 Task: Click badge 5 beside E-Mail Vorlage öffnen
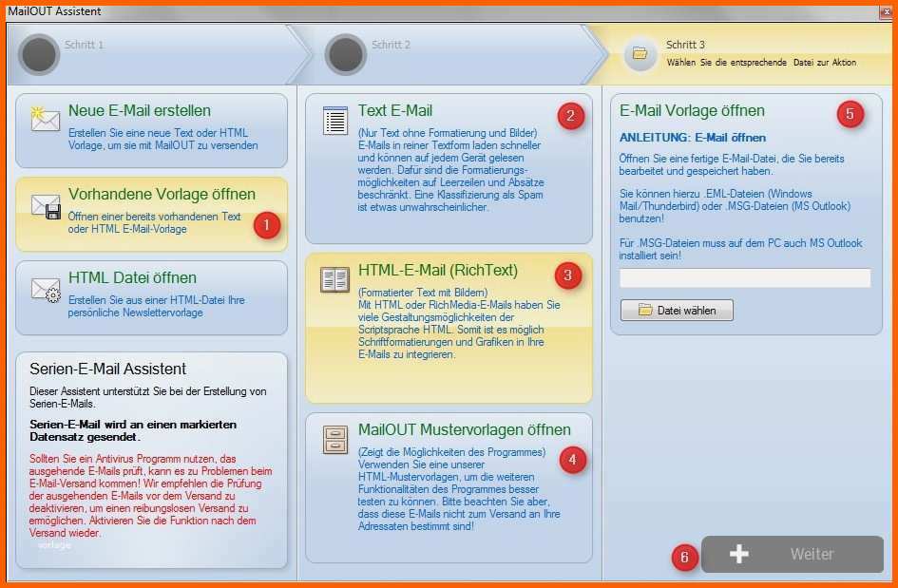(850, 113)
